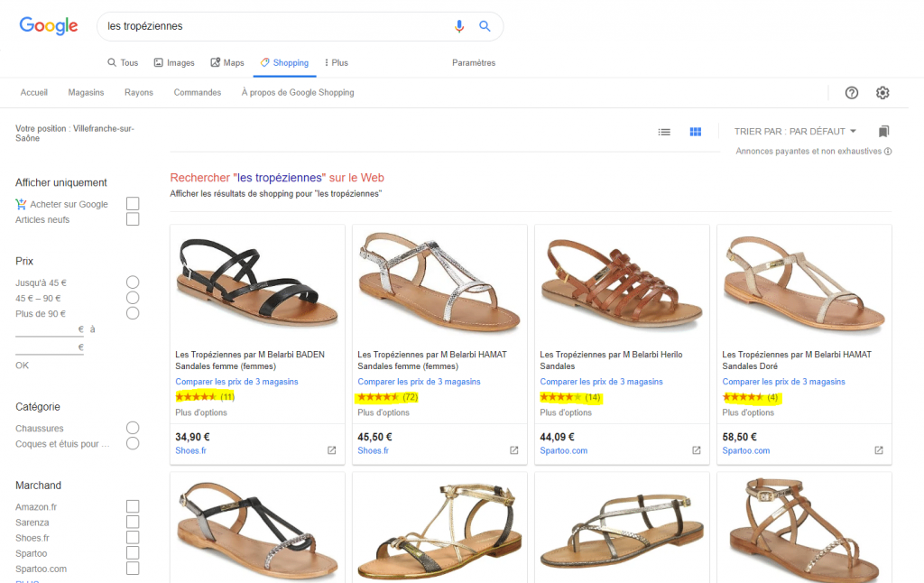Viewport: 924px width, 583px height.
Task: Open external link icon on 58,50 € card
Action: 879,450
